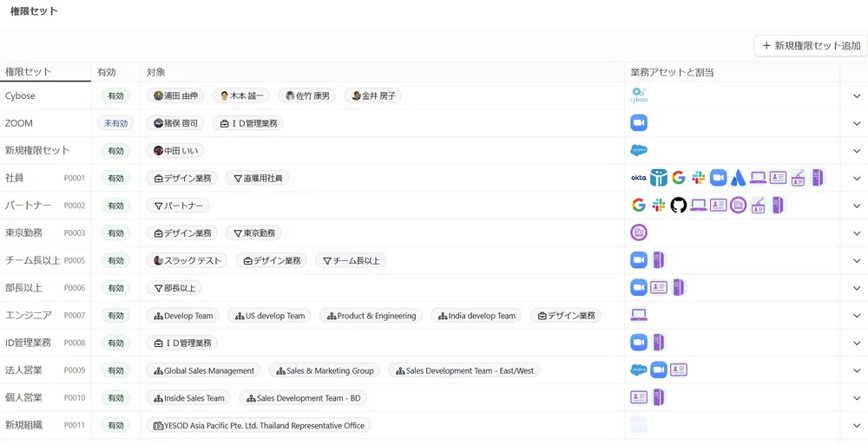The image size is (868, 445).
Task: Click the Google icon in パートナー row
Action: 639,206
